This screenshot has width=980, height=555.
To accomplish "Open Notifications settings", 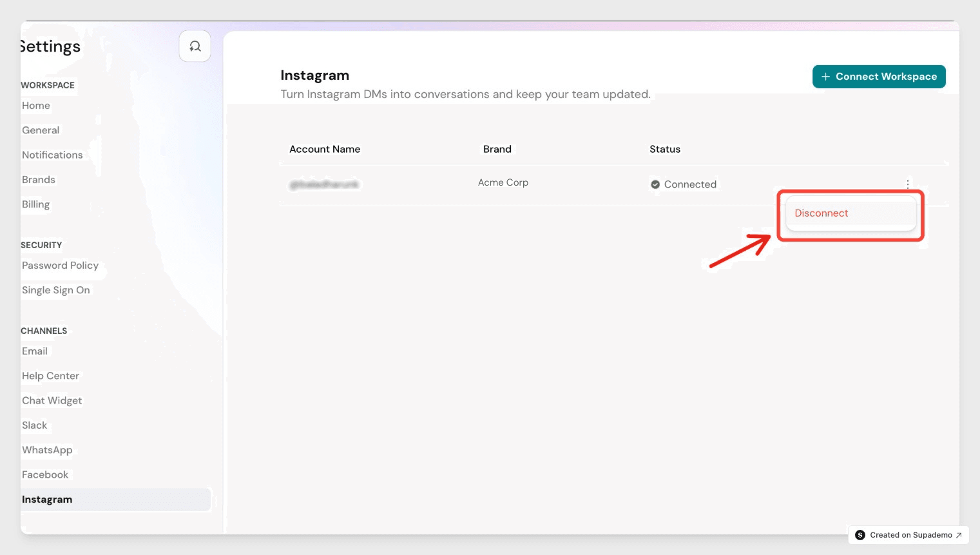I will pos(52,155).
